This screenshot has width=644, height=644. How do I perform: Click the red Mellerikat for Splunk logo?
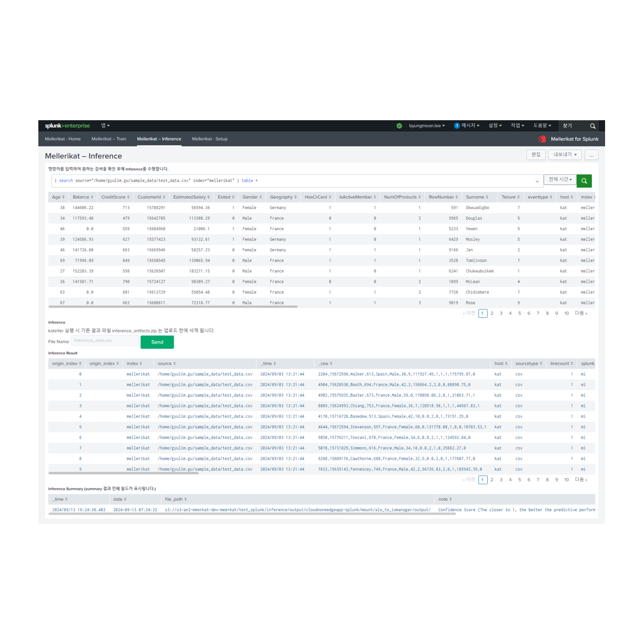click(x=542, y=139)
